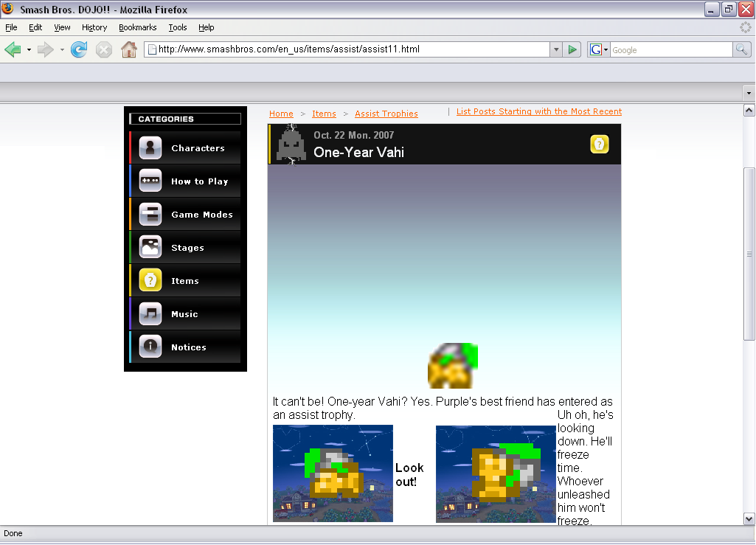Select the Music category label

pyautogui.click(x=184, y=314)
